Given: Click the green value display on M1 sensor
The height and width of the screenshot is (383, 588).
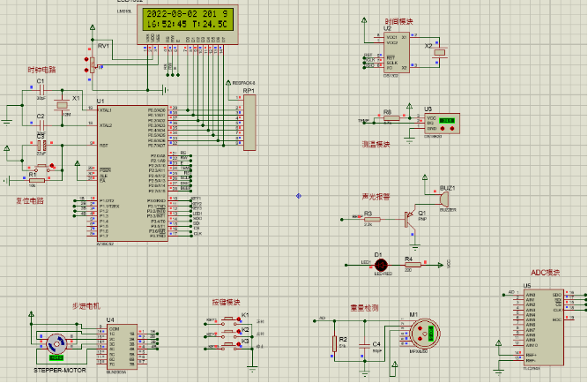Looking at the screenshot, I should [x=431, y=333].
